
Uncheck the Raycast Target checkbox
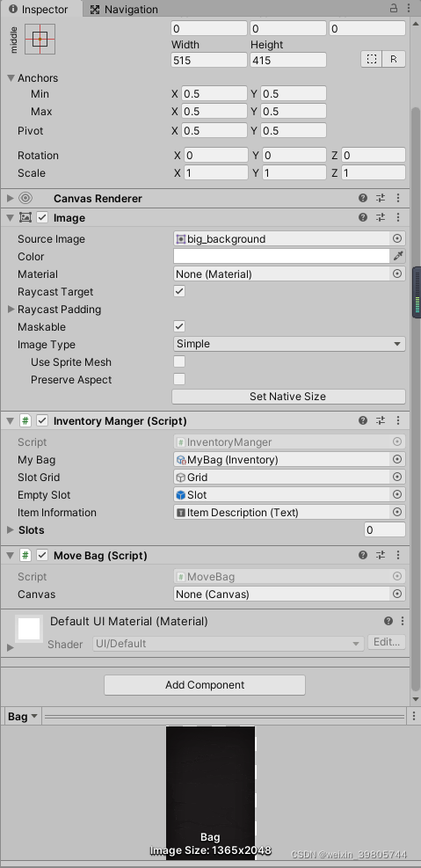(x=179, y=291)
